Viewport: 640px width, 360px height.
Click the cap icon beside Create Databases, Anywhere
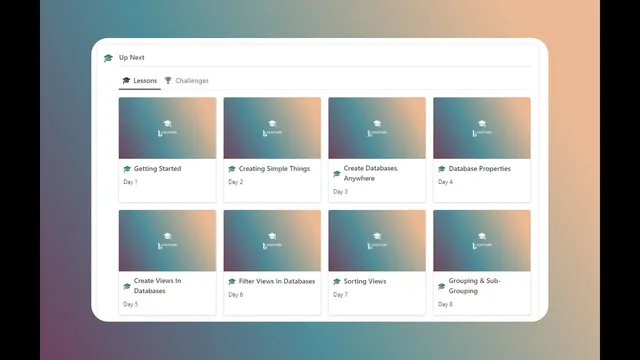[337, 174]
